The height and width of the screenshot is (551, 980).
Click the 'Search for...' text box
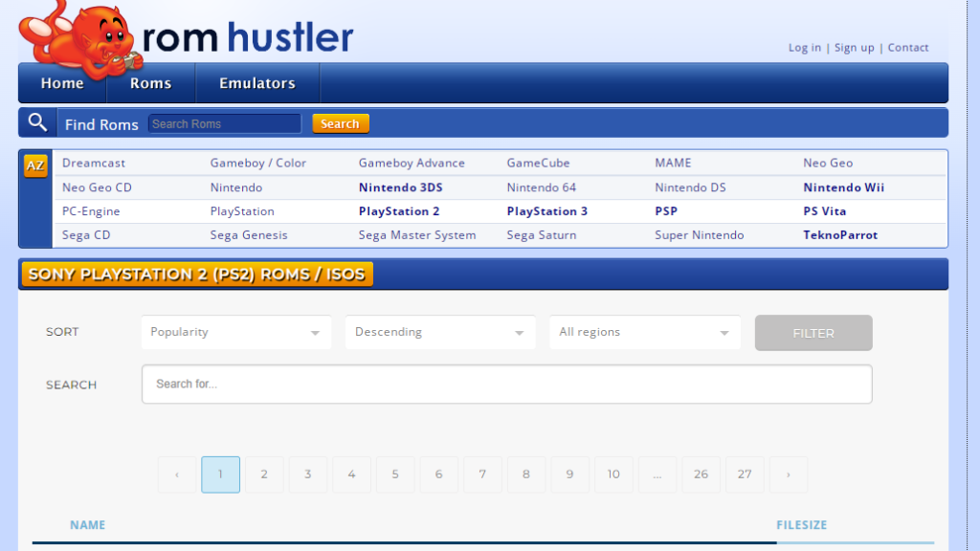point(507,385)
